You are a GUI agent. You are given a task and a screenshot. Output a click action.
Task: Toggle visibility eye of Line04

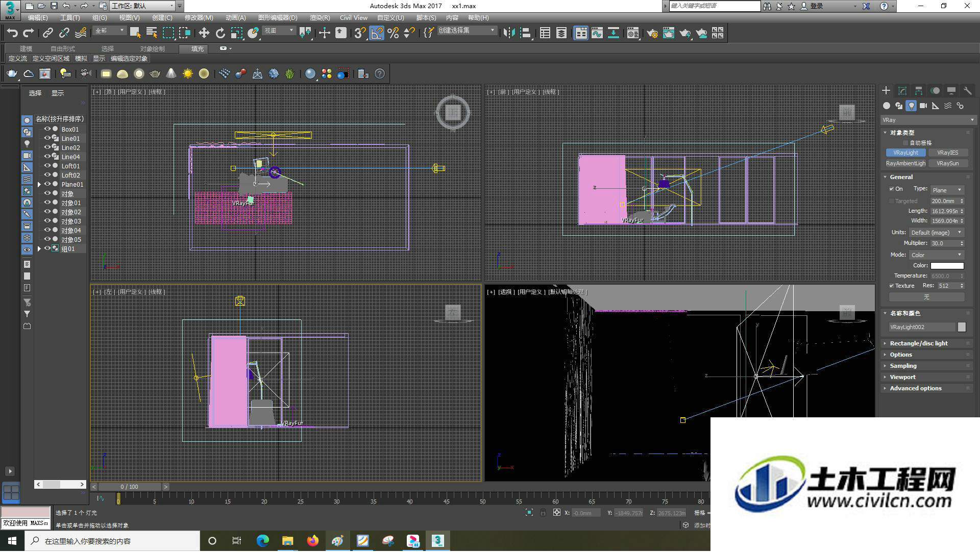(x=47, y=157)
